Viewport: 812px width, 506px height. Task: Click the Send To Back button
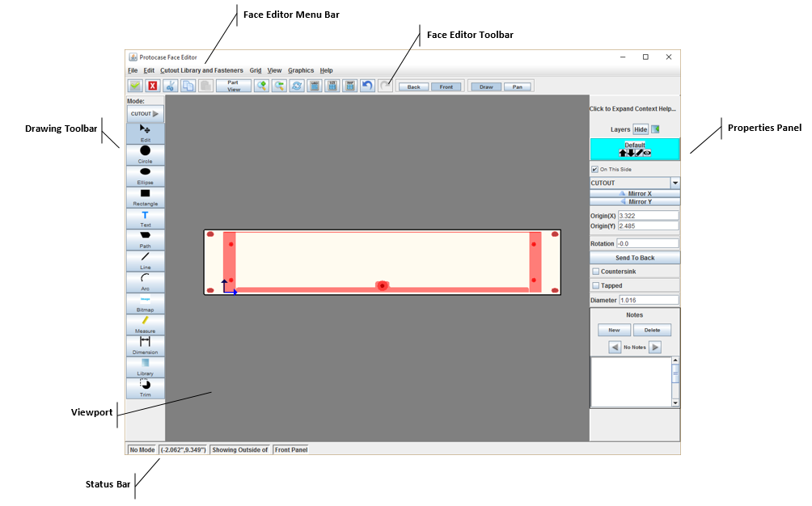(x=634, y=258)
